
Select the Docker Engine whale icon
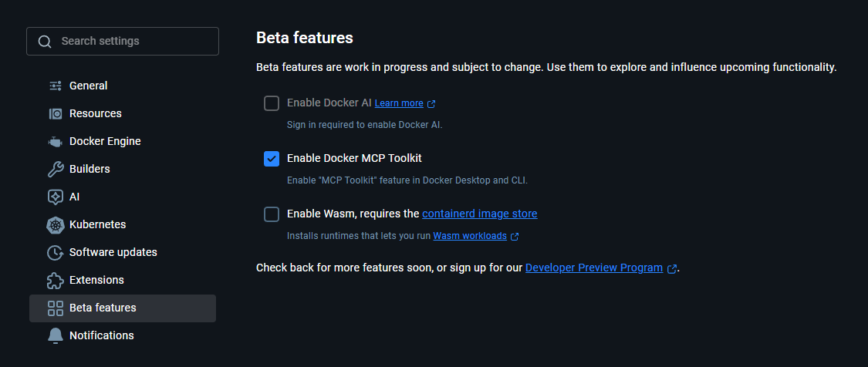pos(56,141)
